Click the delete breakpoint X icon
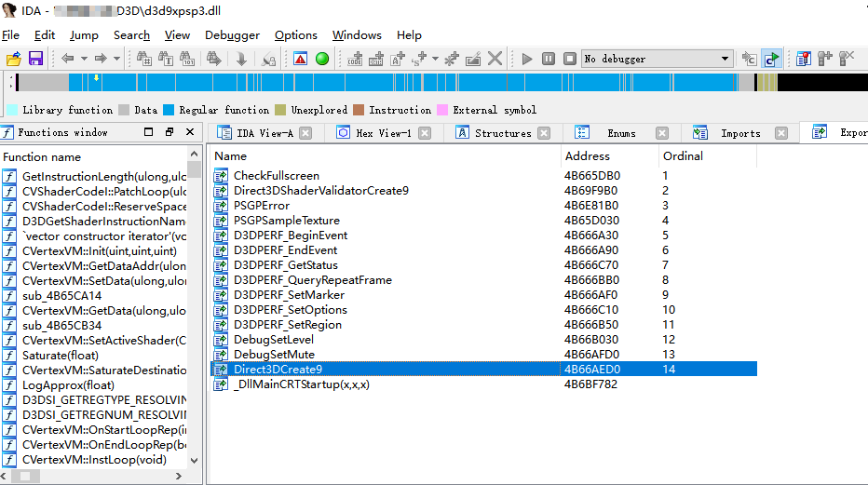Image resolution: width=868 pixels, height=485 pixels. click(847, 59)
